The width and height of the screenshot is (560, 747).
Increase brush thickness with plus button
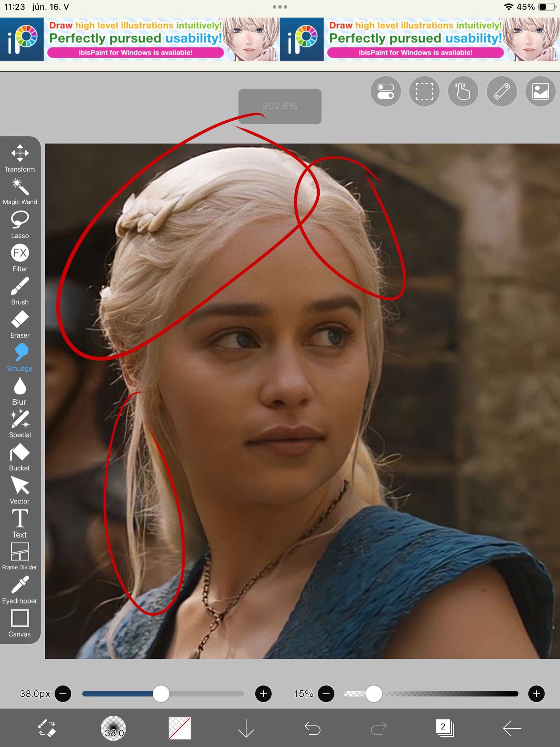click(263, 694)
